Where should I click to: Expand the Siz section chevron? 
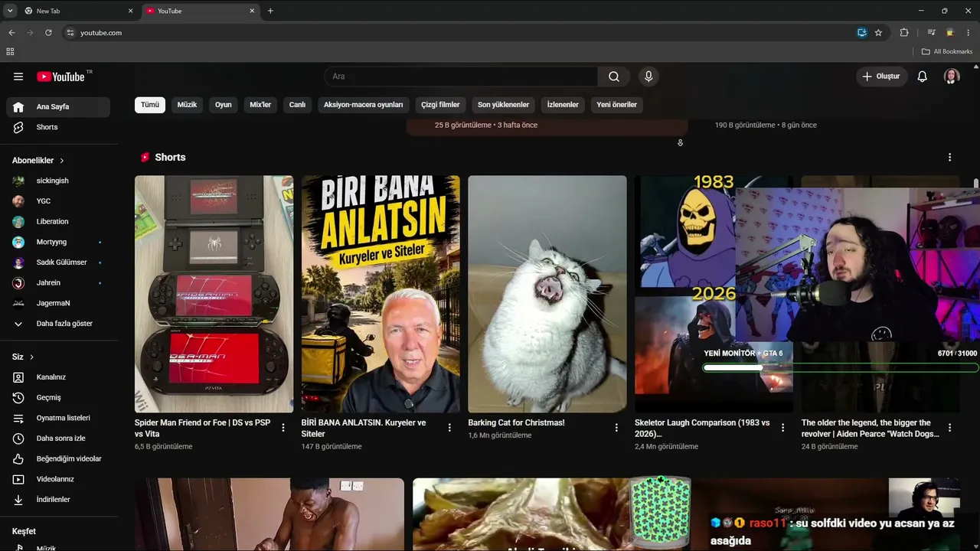coord(31,357)
